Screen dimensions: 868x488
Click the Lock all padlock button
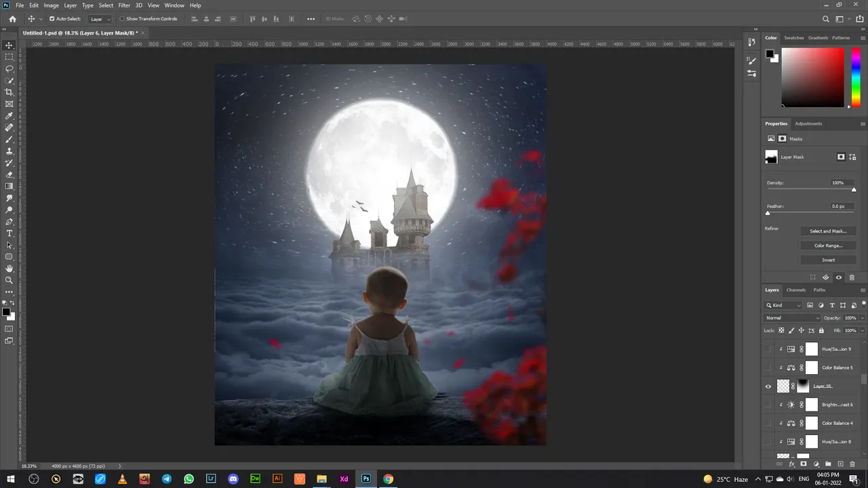[821, 331]
